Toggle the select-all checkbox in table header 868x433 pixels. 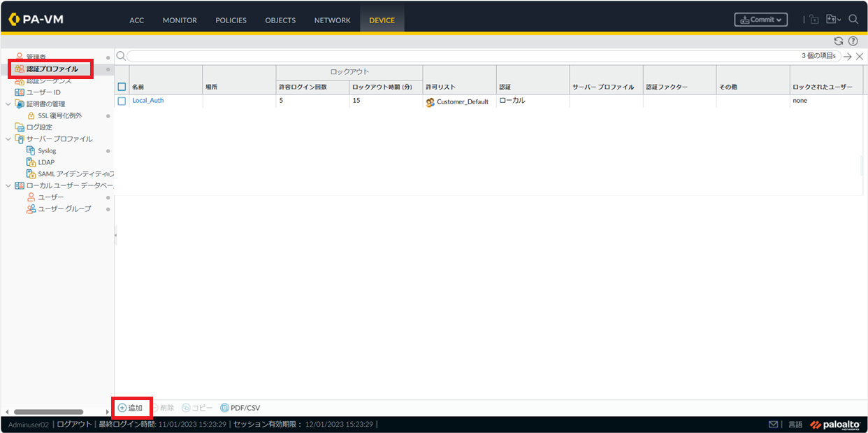122,87
